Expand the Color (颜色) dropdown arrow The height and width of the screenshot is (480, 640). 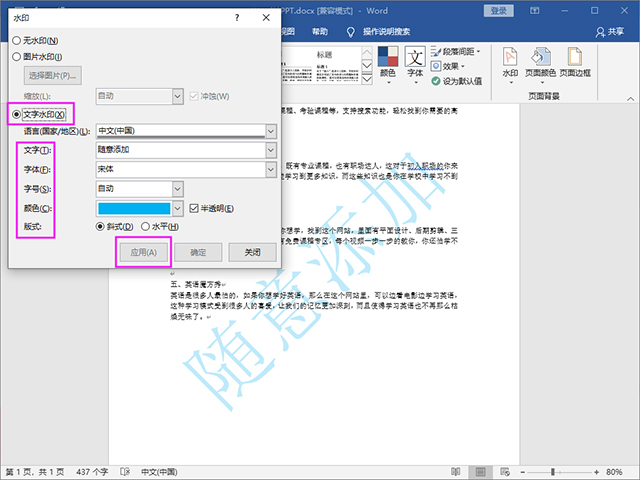coord(178,209)
